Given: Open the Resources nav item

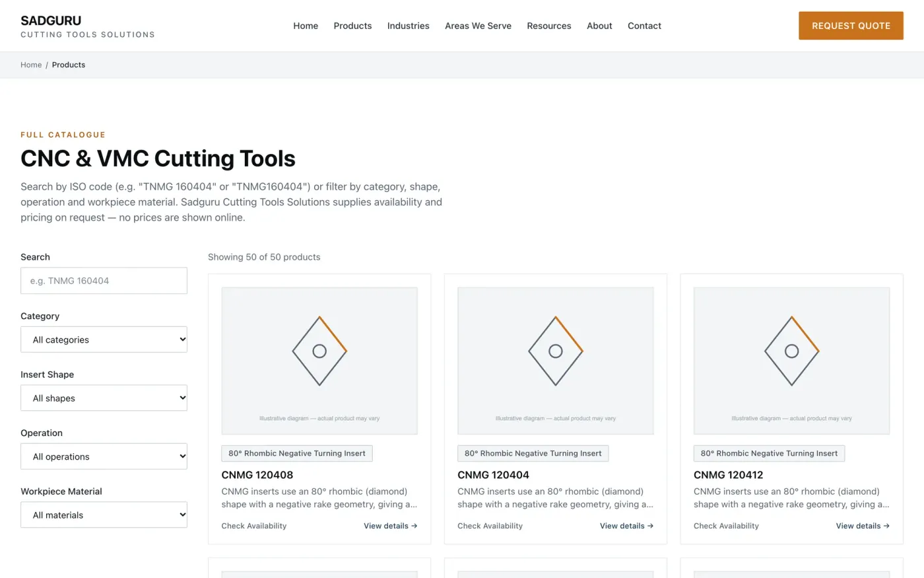Looking at the screenshot, I should [549, 26].
